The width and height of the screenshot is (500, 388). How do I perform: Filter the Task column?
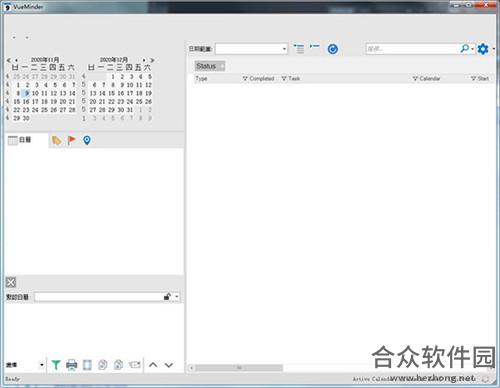(x=284, y=79)
